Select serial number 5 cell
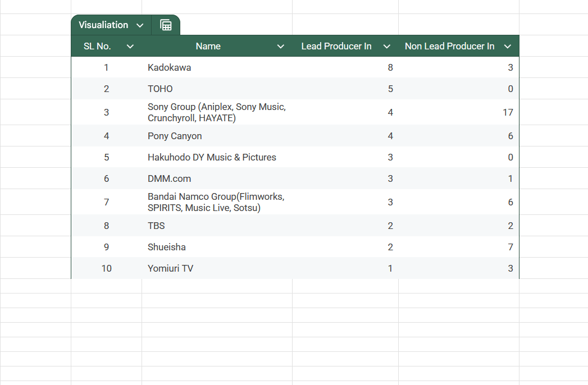 point(107,157)
